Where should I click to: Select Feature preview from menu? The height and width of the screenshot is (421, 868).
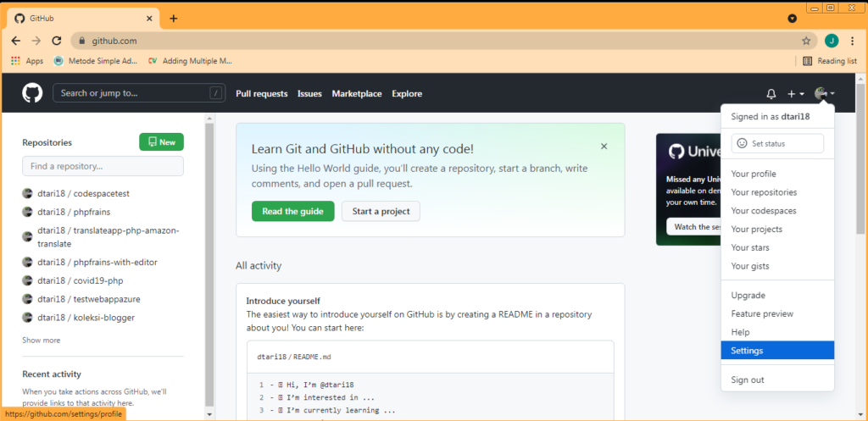(777, 313)
